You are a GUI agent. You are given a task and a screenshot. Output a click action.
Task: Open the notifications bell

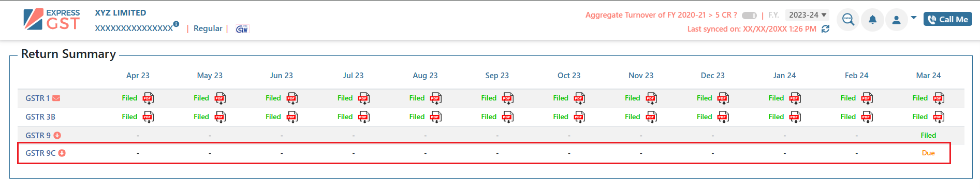(872, 20)
